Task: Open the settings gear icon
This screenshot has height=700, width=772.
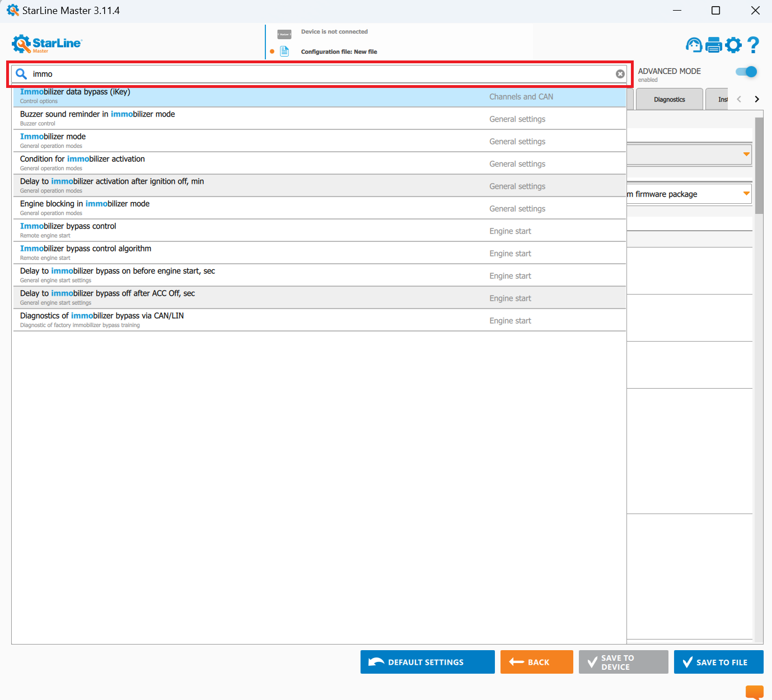Action: (x=733, y=45)
